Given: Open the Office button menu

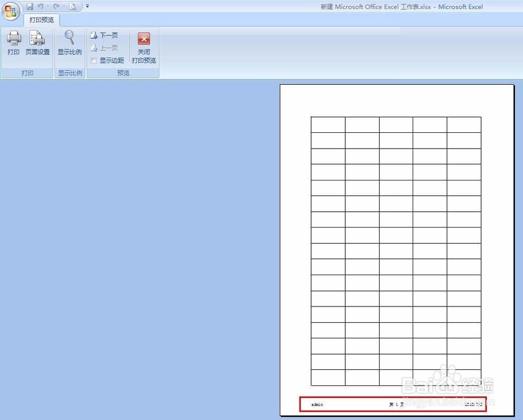Looking at the screenshot, I should (x=10, y=11).
